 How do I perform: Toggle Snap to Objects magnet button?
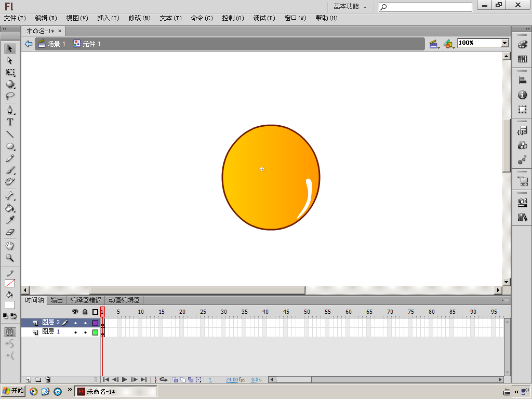tap(10, 331)
